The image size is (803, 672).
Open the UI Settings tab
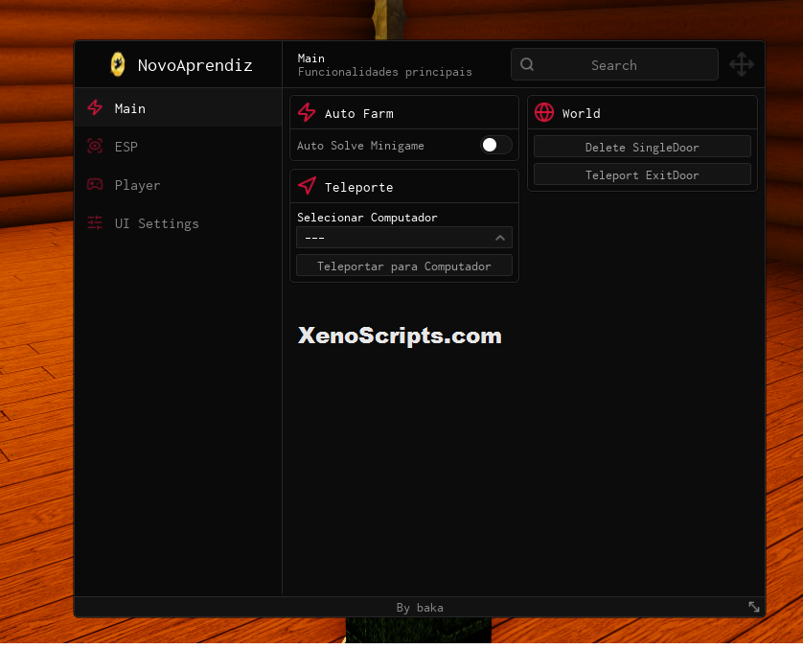pos(178,223)
